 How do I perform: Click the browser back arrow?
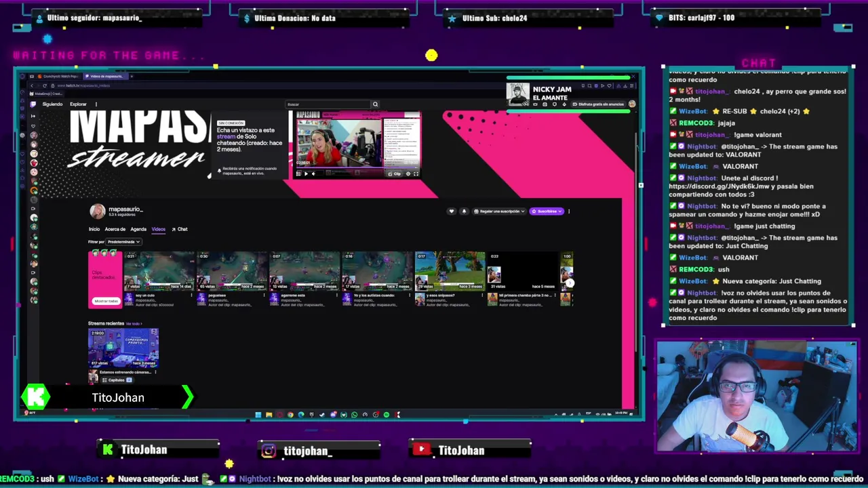[x=32, y=85]
